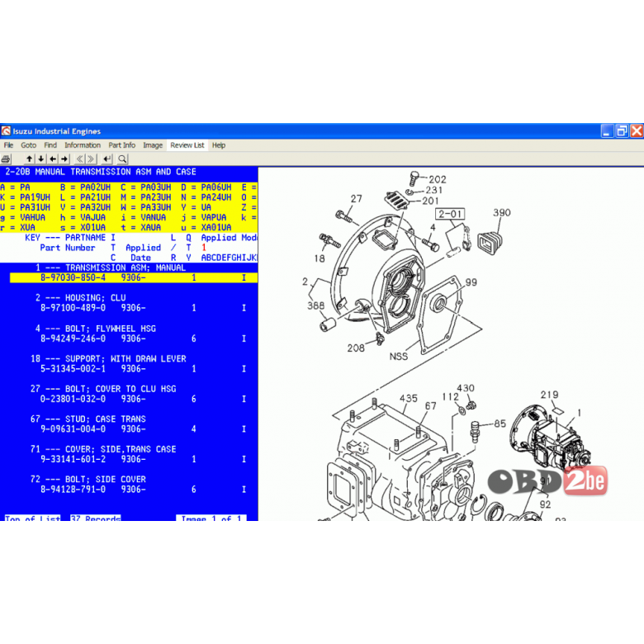Click the double left chevron icon
The image size is (644, 644).
click(80, 159)
